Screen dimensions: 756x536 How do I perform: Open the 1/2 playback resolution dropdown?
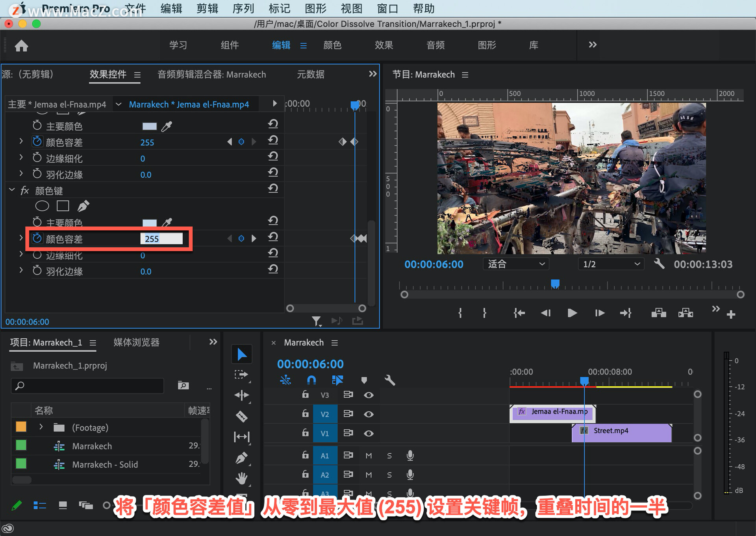point(611,264)
